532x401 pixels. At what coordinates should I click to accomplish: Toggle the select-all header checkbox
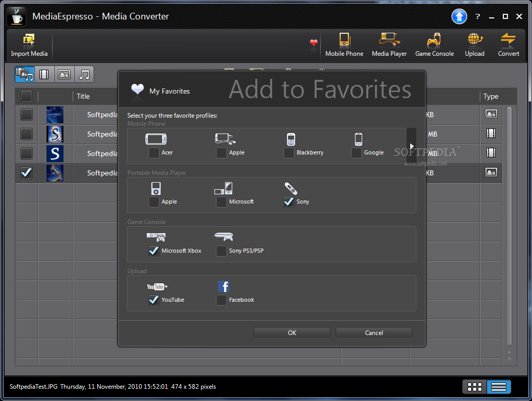27,96
